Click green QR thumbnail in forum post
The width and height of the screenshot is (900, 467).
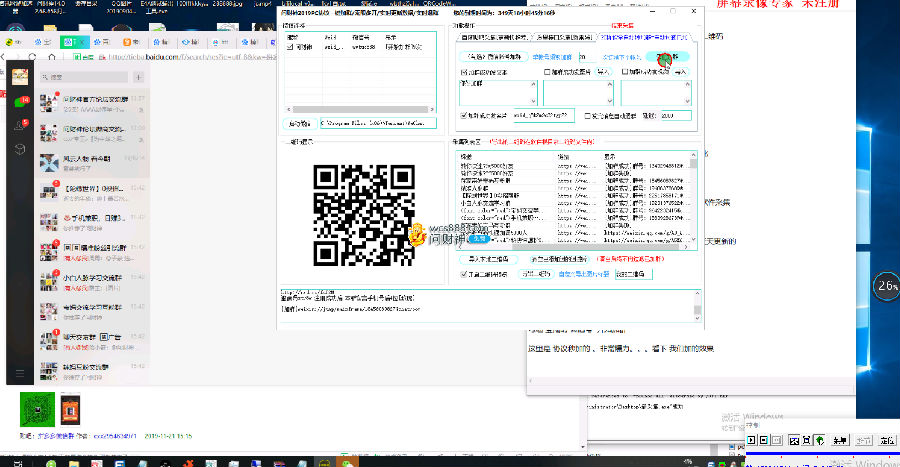[x=37, y=409]
